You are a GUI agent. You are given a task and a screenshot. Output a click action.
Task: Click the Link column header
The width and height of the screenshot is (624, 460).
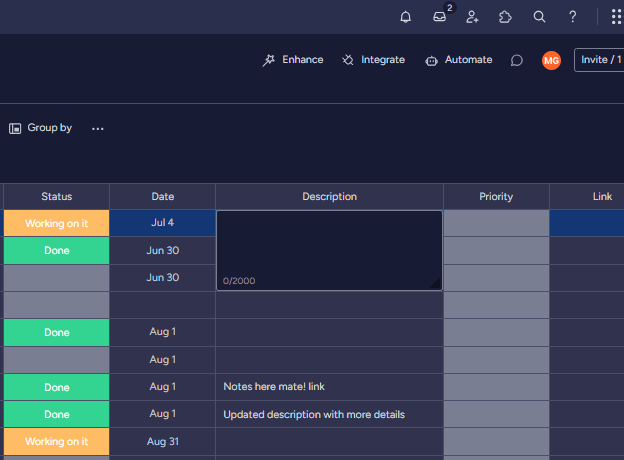coord(587,197)
